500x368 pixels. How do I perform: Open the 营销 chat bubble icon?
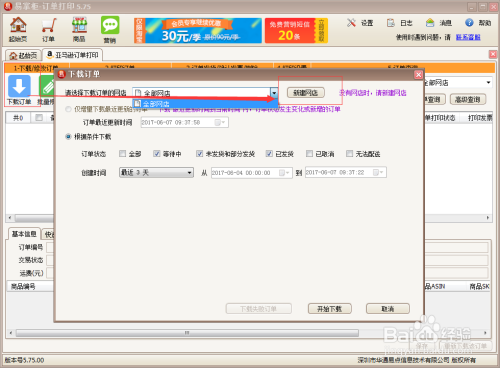[x=110, y=30]
